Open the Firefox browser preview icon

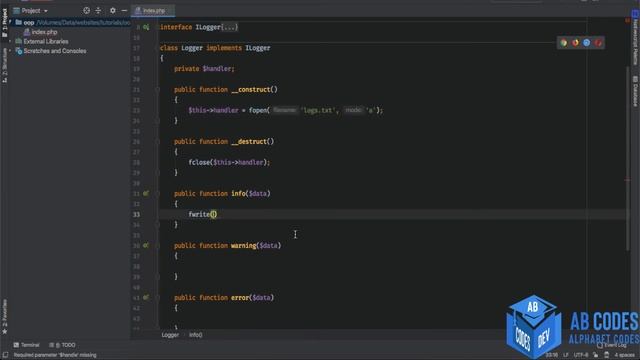click(x=575, y=43)
